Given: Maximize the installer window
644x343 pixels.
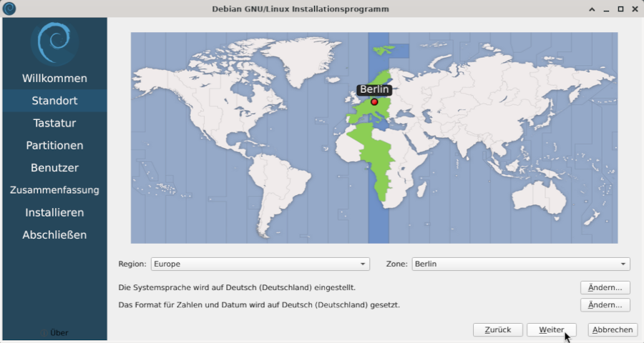Looking at the screenshot, I should (x=620, y=9).
